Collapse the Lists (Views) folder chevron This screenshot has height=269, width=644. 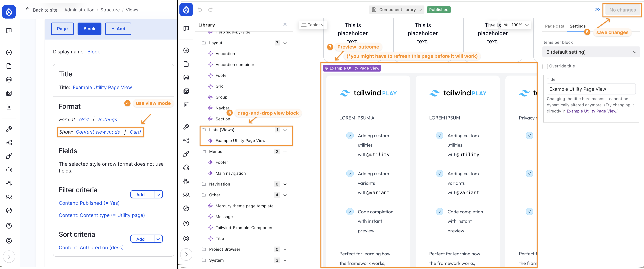click(x=285, y=130)
